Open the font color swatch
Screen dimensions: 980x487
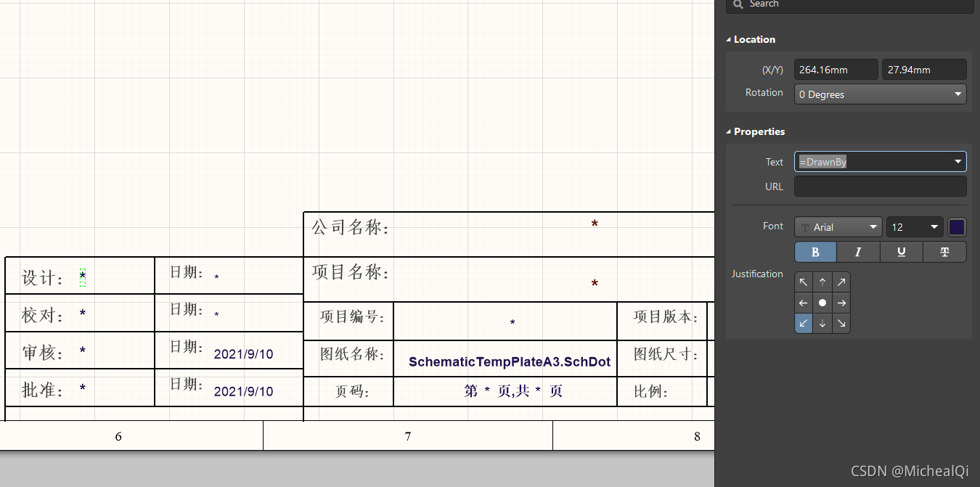tap(957, 227)
